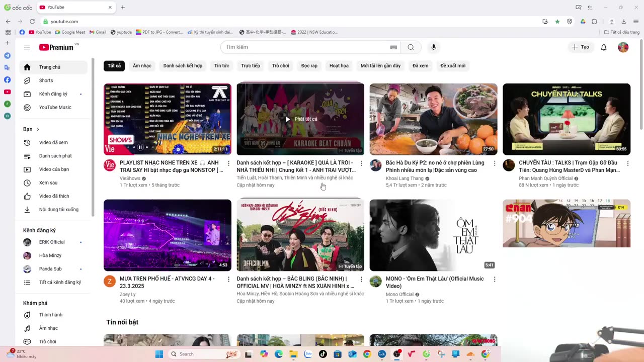
Task: Open the notifications bell
Action: click(x=604, y=47)
